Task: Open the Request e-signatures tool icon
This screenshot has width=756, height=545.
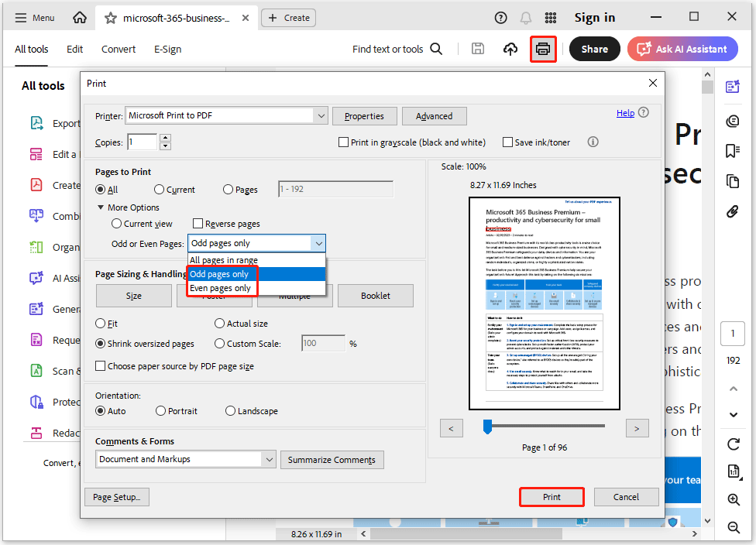Action: click(36, 340)
